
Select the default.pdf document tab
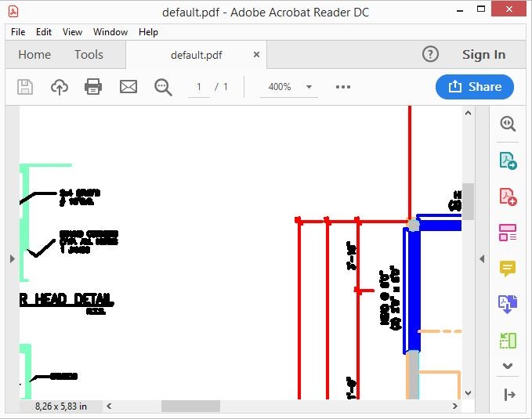click(x=197, y=55)
